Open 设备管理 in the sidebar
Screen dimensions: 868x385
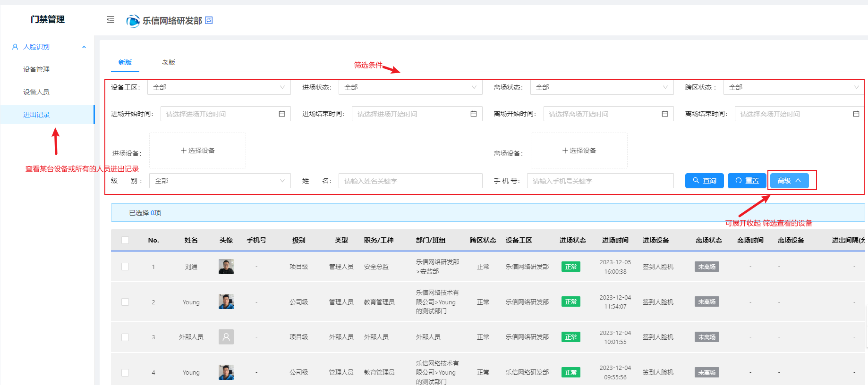[x=36, y=69]
